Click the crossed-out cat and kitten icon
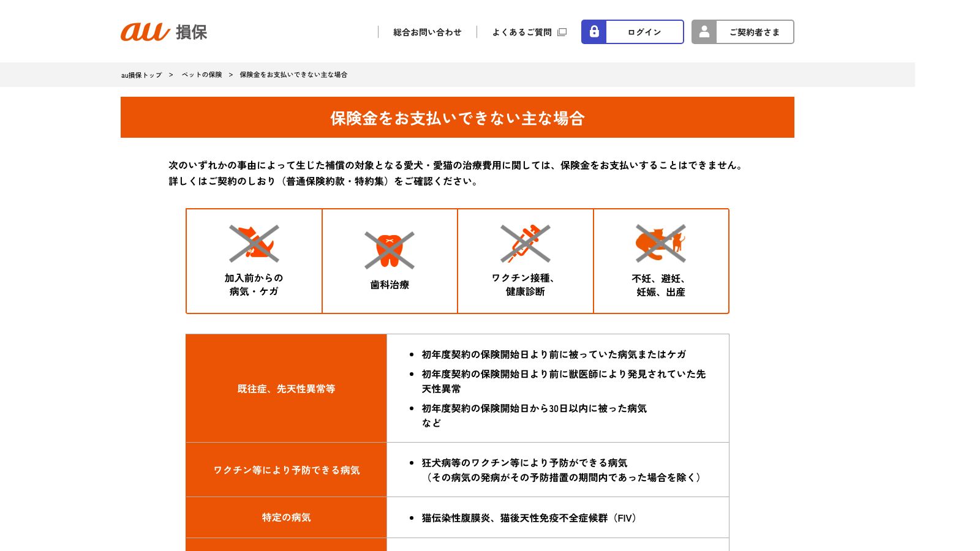Viewport: 980px width, 551px height. pyautogui.click(x=661, y=243)
